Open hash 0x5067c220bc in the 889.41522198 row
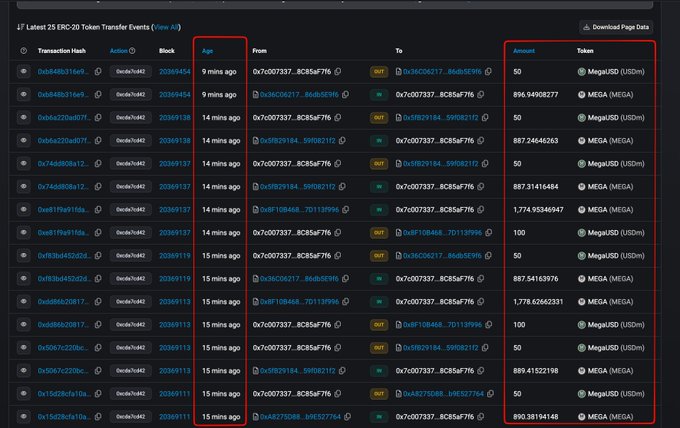This screenshot has width=680, height=428. click(x=63, y=371)
